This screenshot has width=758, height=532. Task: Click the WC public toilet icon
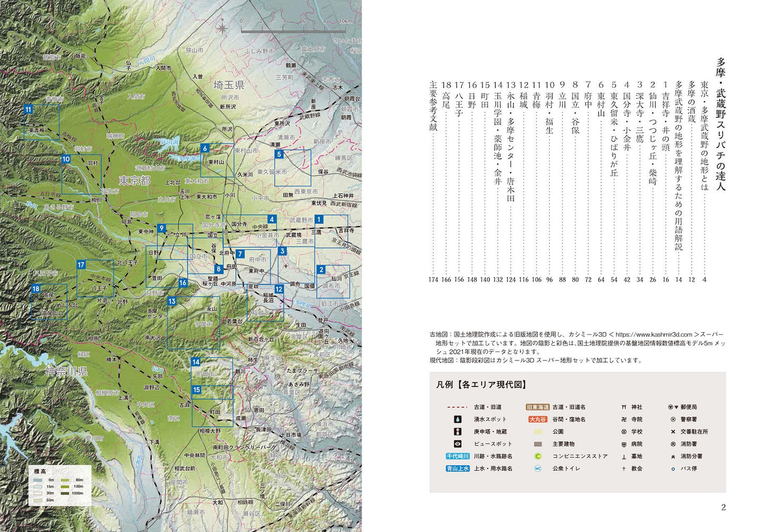(538, 469)
